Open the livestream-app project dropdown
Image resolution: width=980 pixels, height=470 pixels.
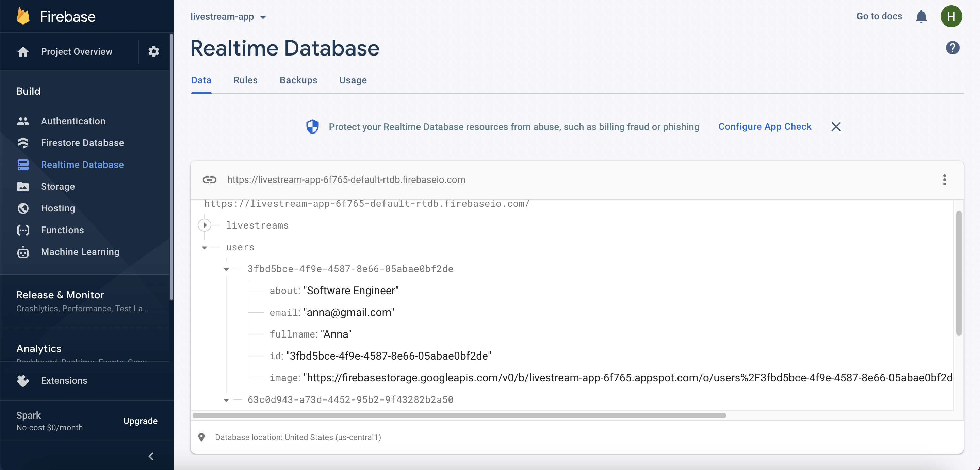tap(228, 17)
